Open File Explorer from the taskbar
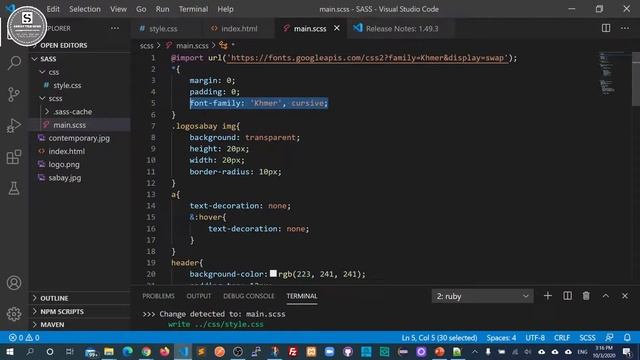Viewport: 640px width, 360px height. pos(109,352)
